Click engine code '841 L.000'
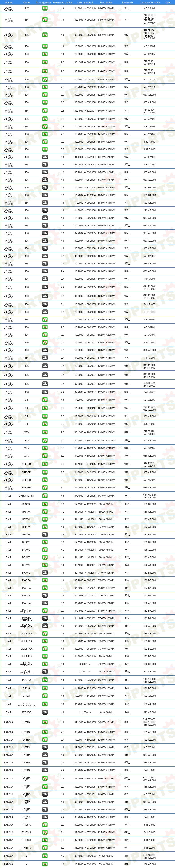 [x=149, y=847]
